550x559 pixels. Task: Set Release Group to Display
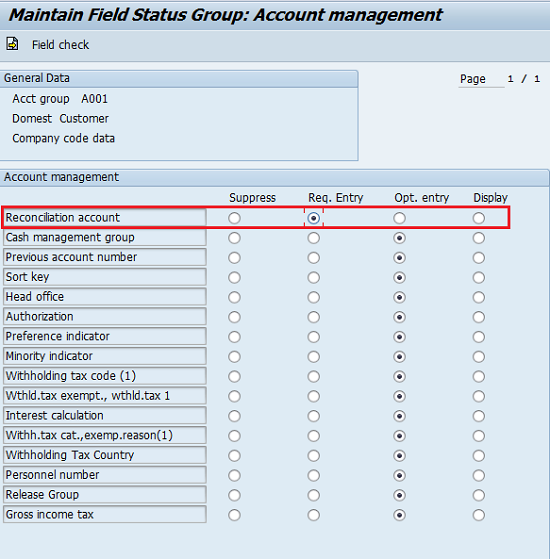pos(479,495)
